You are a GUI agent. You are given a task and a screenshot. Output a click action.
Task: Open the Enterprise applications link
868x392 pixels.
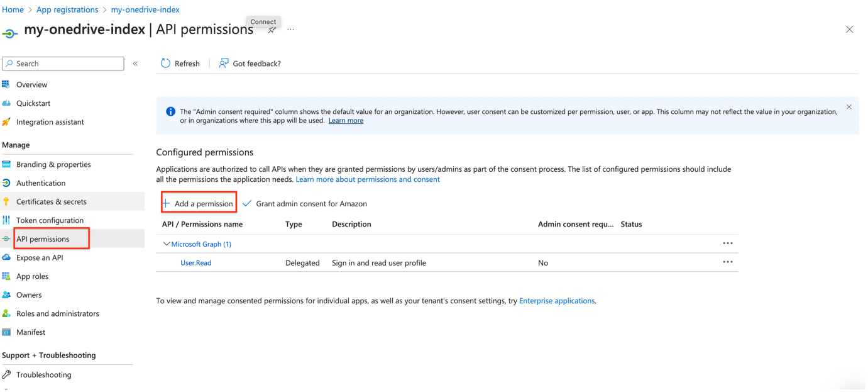tap(557, 301)
